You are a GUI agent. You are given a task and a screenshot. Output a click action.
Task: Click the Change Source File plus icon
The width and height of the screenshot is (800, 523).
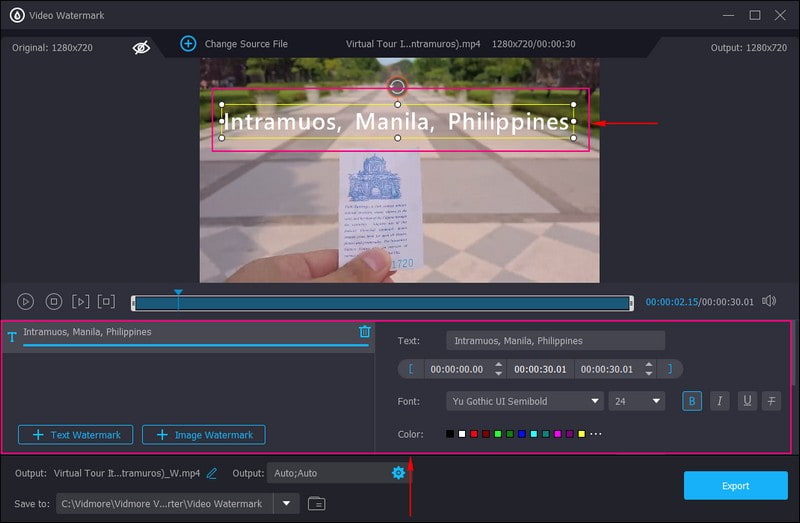(188, 44)
